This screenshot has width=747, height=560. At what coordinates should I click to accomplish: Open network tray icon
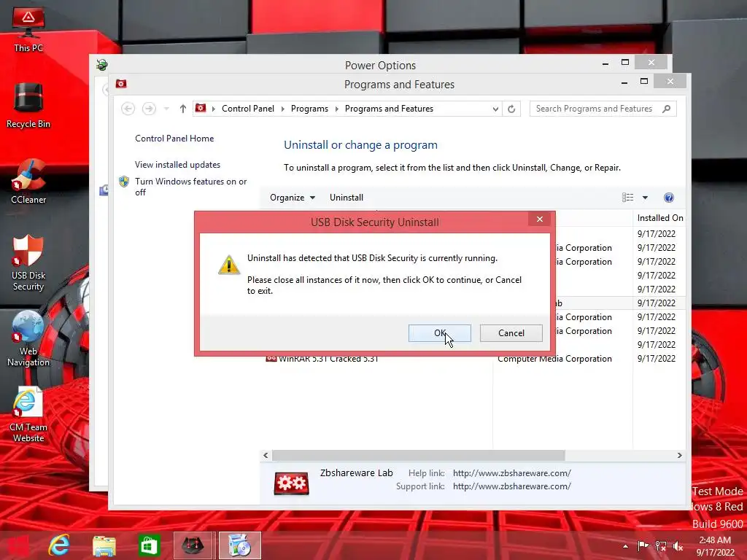coord(660,545)
